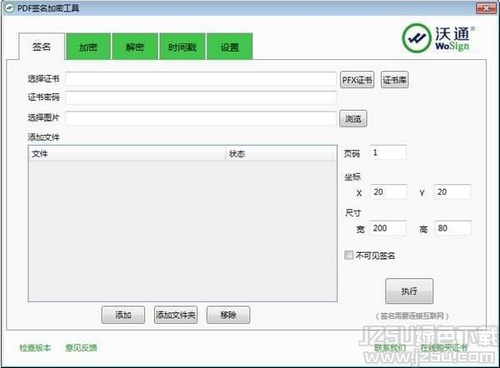Click the 宽 width field showing 200

coord(388,228)
